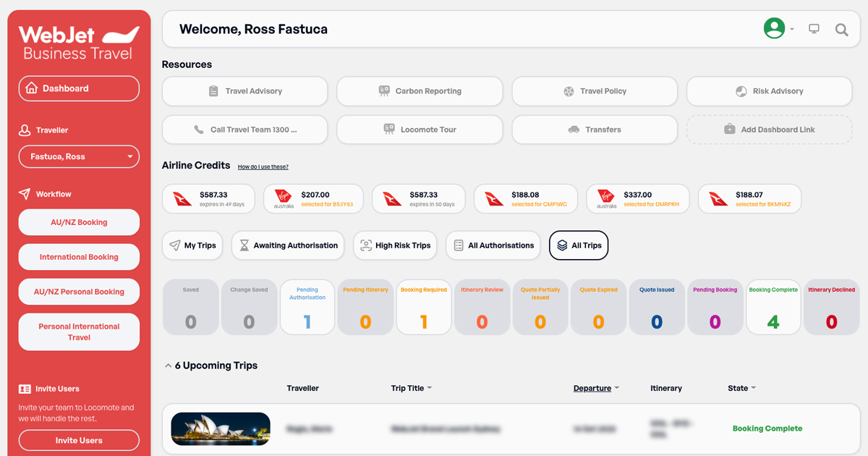Open the Fastuca, Ross traveller dropdown

79,156
